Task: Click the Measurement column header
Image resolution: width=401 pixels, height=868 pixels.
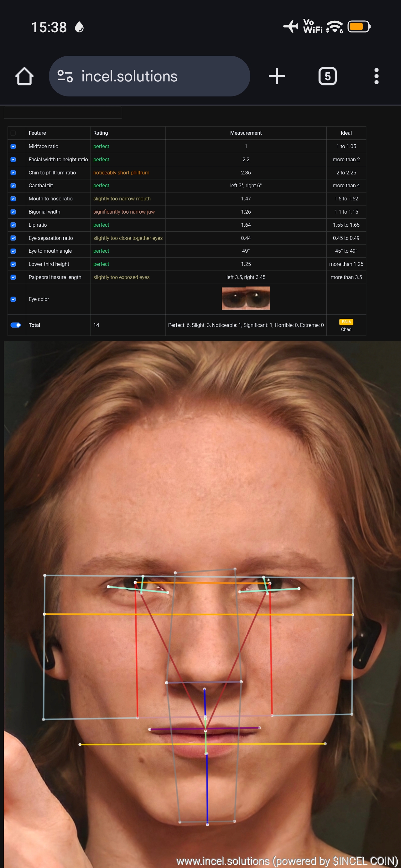Action: click(x=246, y=133)
